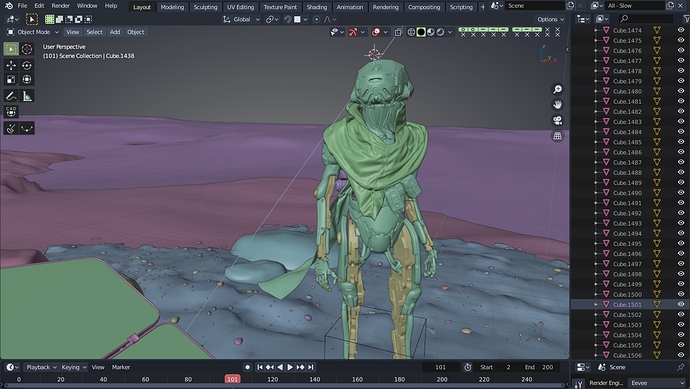This screenshot has width=690, height=389.
Task: Hide Cube.1474 with its eye icon
Action: 681,30
